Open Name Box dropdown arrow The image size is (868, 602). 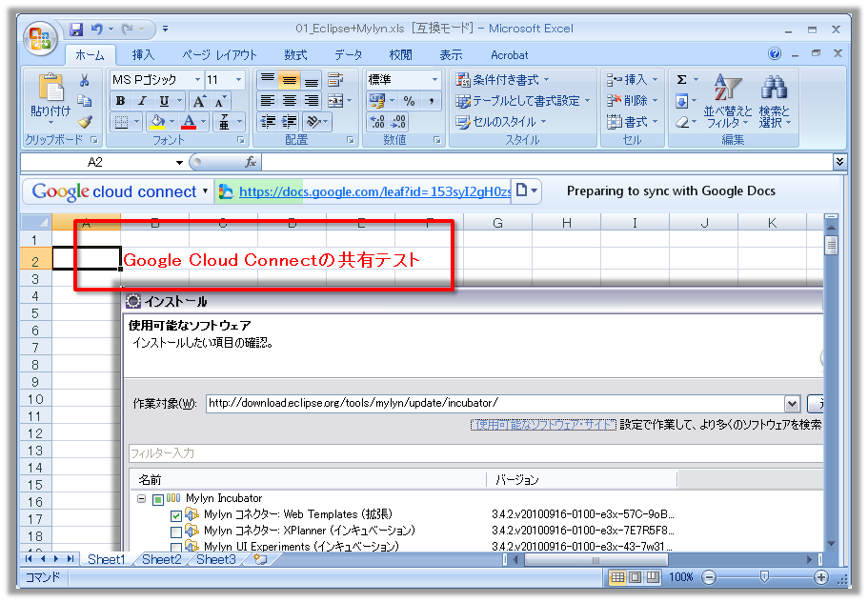click(x=179, y=162)
